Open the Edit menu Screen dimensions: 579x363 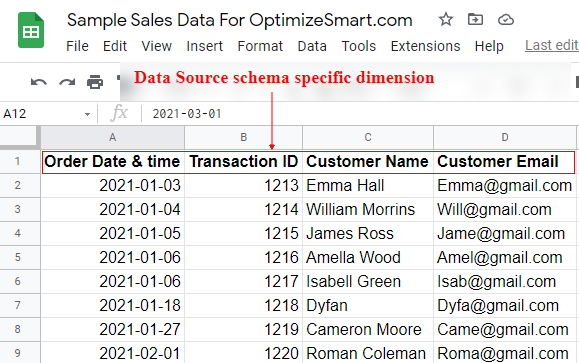point(115,46)
